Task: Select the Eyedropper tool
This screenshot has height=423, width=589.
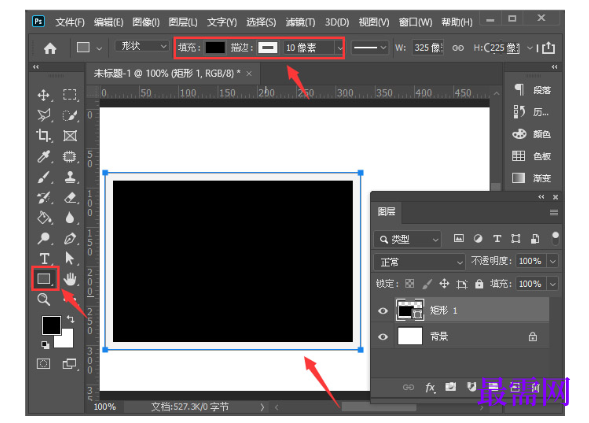Action: (44, 156)
